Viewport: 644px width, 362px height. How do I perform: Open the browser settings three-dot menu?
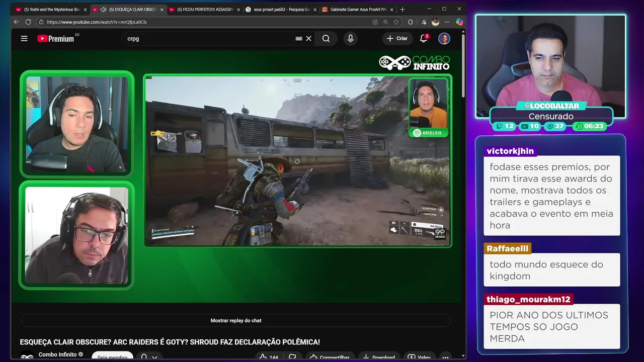(447, 22)
